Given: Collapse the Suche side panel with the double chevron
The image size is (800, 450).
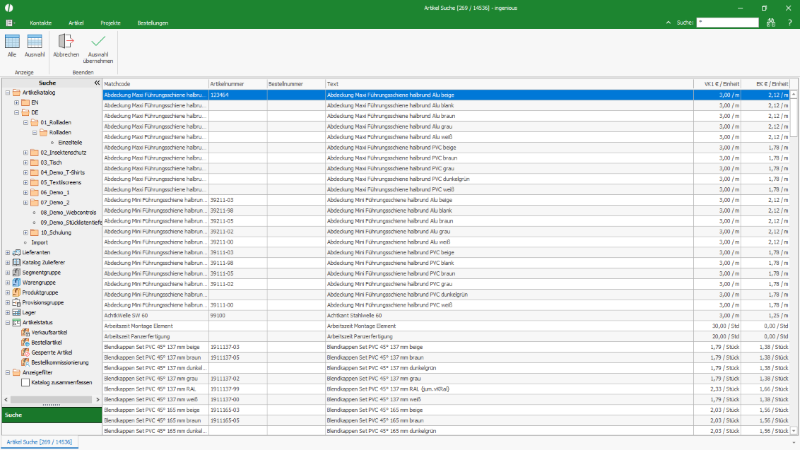Looking at the screenshot, I should pyautogui.click(x=97, y=83).
